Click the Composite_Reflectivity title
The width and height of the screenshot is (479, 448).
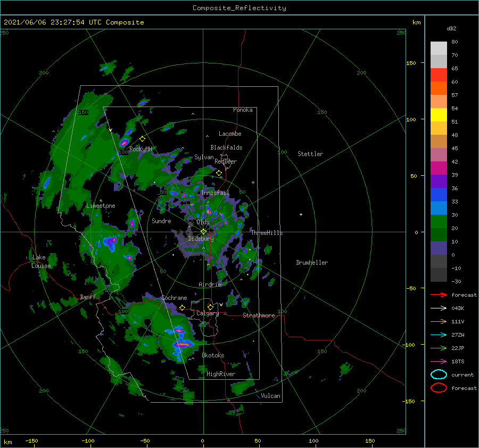click(x=240, y=8)
